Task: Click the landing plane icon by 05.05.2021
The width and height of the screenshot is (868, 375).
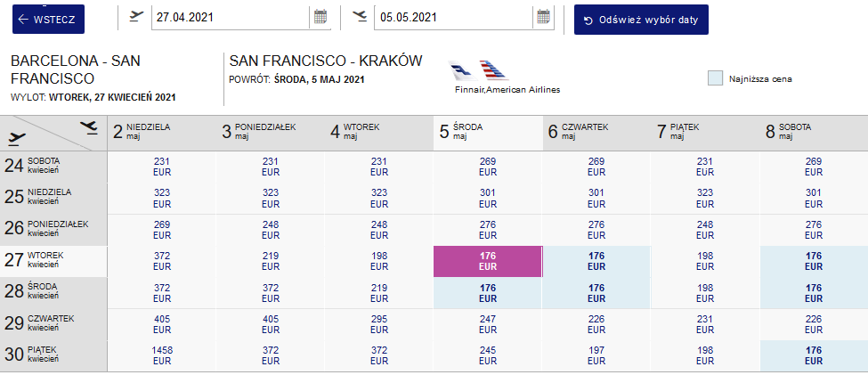Action: click(360, 16)
